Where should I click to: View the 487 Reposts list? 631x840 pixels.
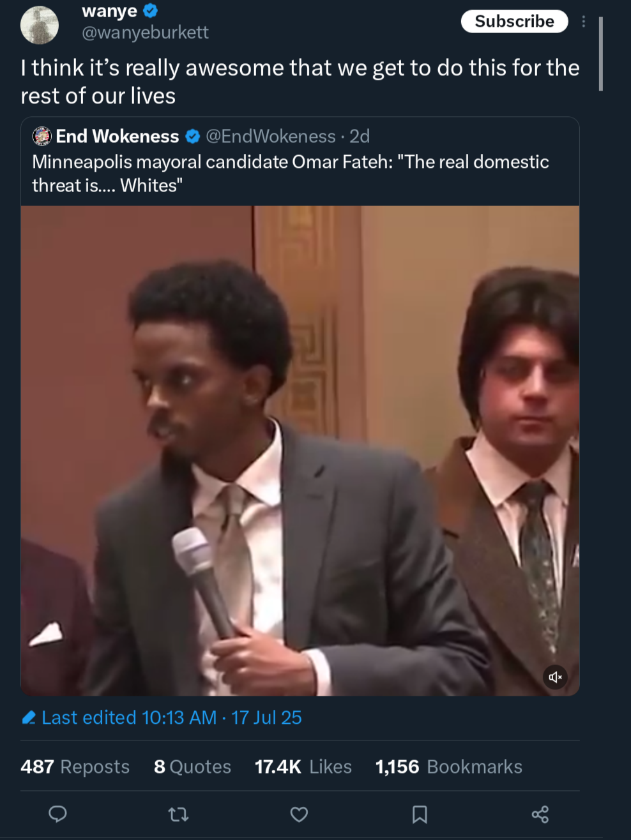75,767
